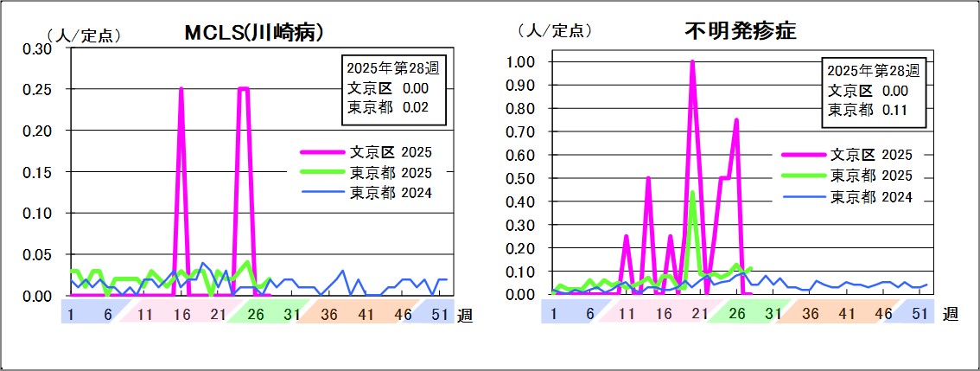Viewport: 980px width, 371px height.
Task: Click week 1 on the 不明発疹症 x-axis
Action: pos(552,314)
